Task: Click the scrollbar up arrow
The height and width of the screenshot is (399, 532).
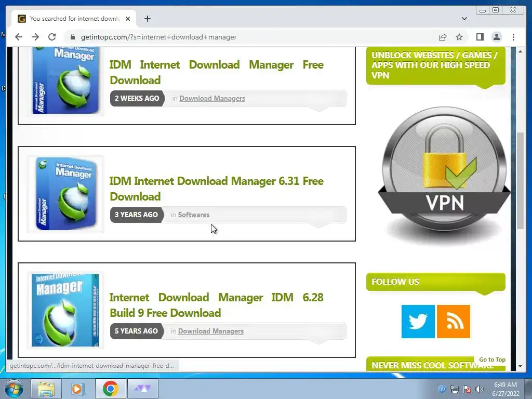Action: (520, 51)
